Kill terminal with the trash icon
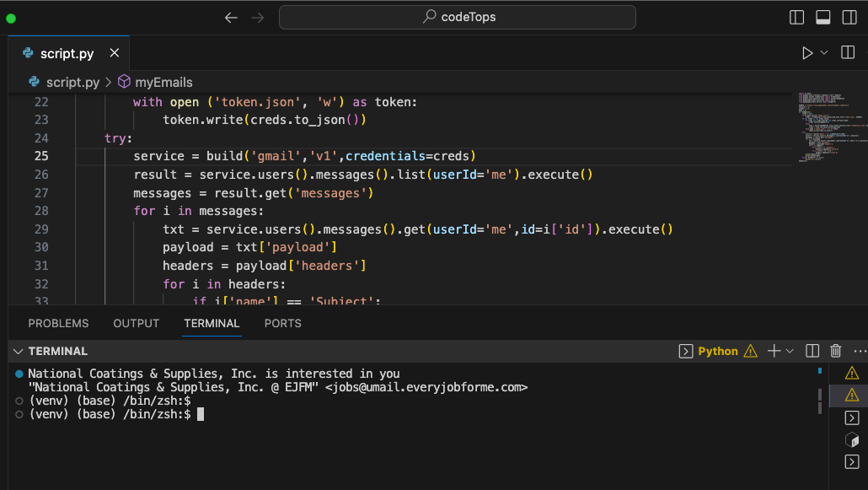The height and width of the screenshot is (490, 868). point(836,351)
